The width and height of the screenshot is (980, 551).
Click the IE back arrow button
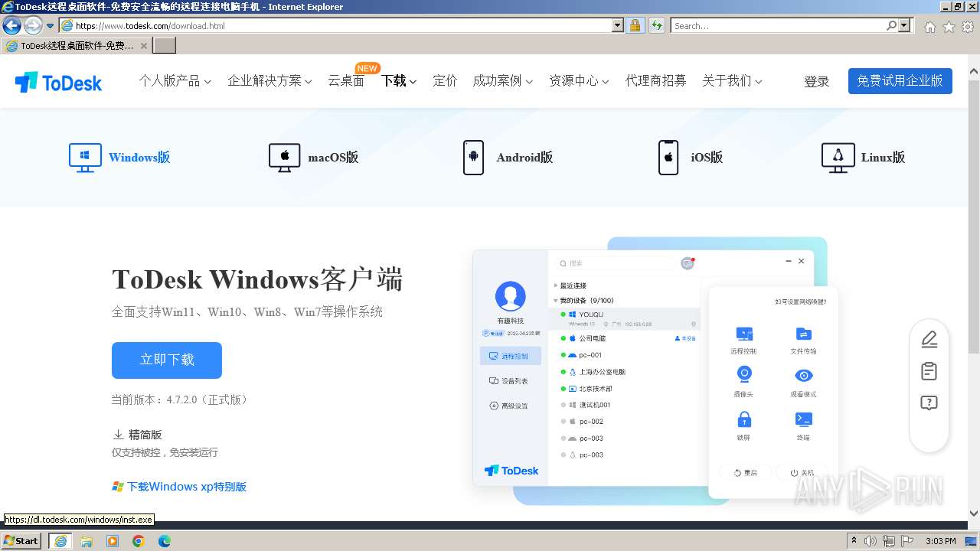pos(12,25)
